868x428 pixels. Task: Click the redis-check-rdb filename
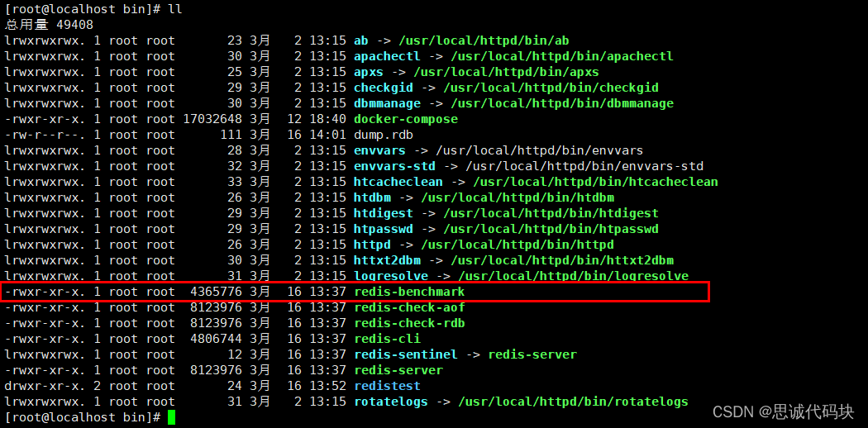pos(409,323)
